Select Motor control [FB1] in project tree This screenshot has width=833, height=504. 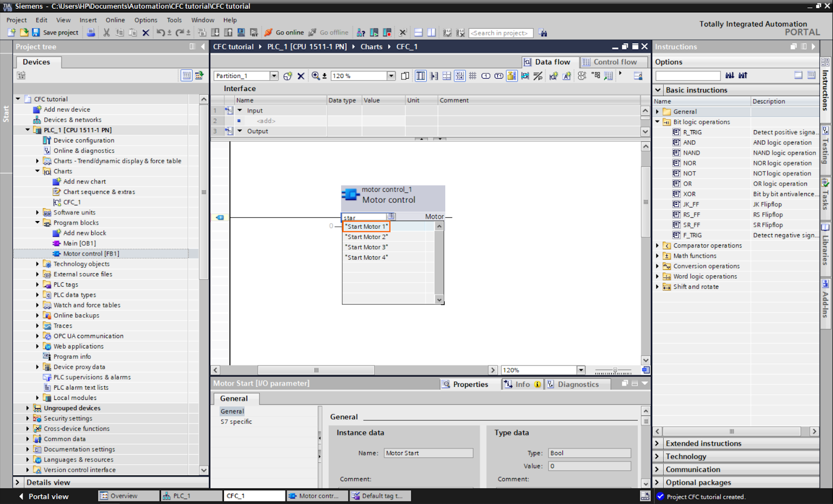pos(91,254)
